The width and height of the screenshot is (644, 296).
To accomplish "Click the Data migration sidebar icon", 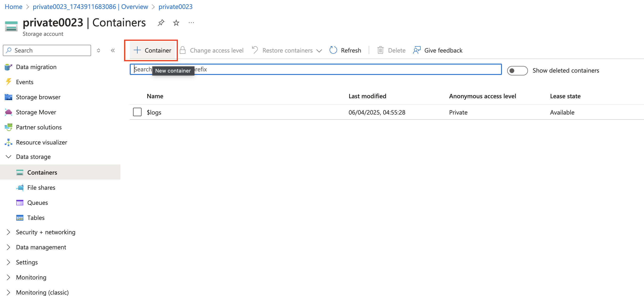I will click(x=8, y=67).
